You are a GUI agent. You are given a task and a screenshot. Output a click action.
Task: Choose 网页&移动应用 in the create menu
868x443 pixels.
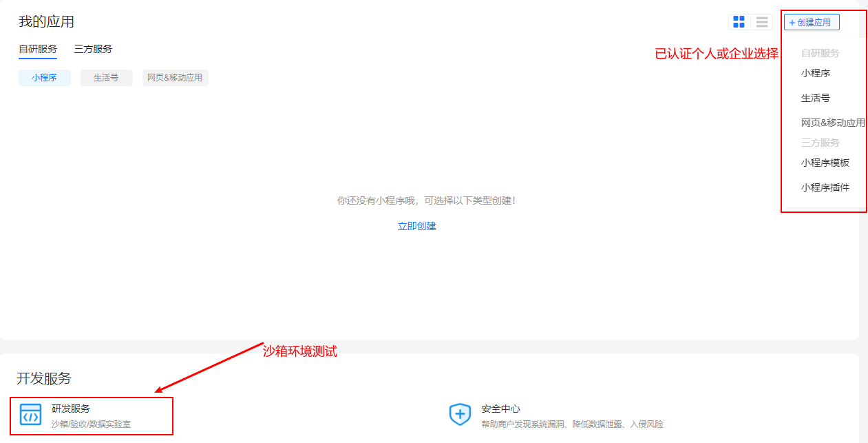[x=833, y=123]
